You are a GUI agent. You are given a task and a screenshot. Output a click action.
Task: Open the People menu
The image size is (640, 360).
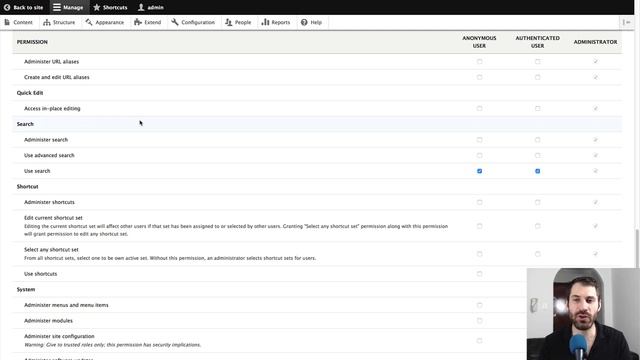[x=238, y=22]
